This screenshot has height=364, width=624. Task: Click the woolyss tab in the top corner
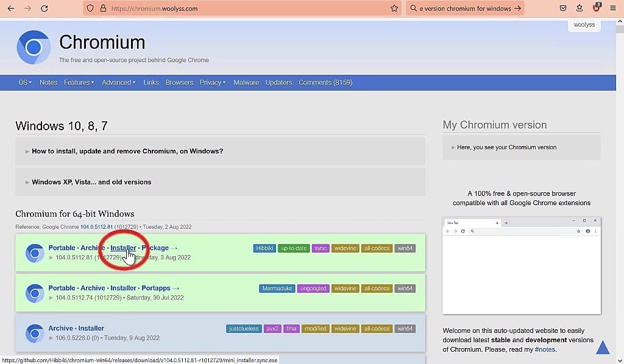coord(584,24)
